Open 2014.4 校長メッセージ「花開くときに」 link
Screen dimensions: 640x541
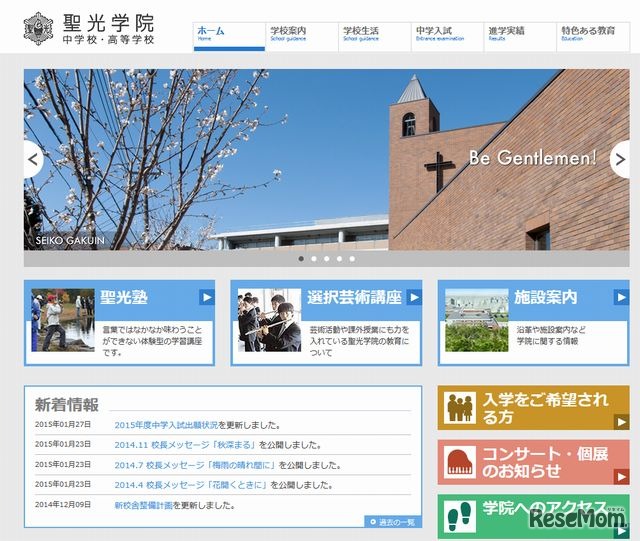pyautogui.click(x=191, y=485)
